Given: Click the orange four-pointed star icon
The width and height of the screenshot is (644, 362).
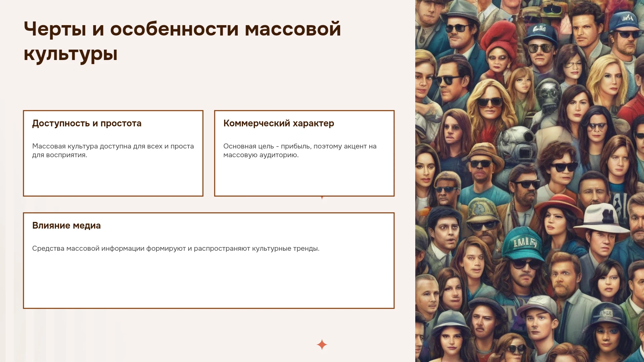Looking at the screenshot, I should pos(322,345).
